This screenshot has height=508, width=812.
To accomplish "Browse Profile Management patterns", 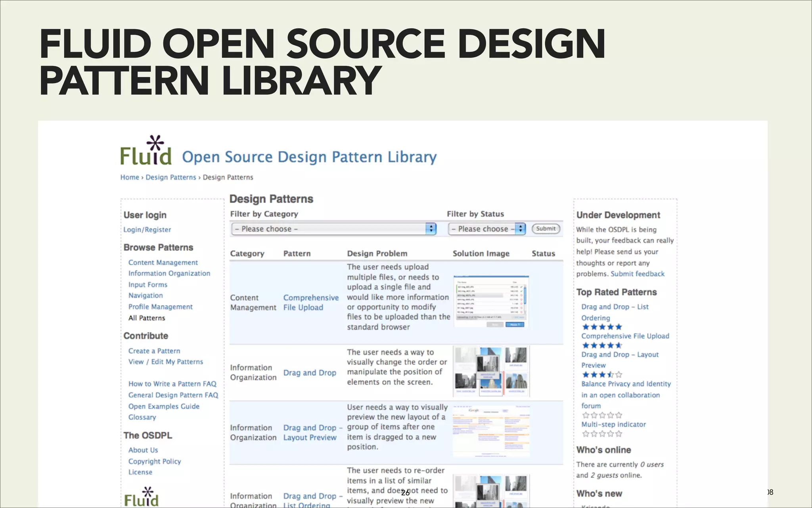I will [x=161, y=307].
